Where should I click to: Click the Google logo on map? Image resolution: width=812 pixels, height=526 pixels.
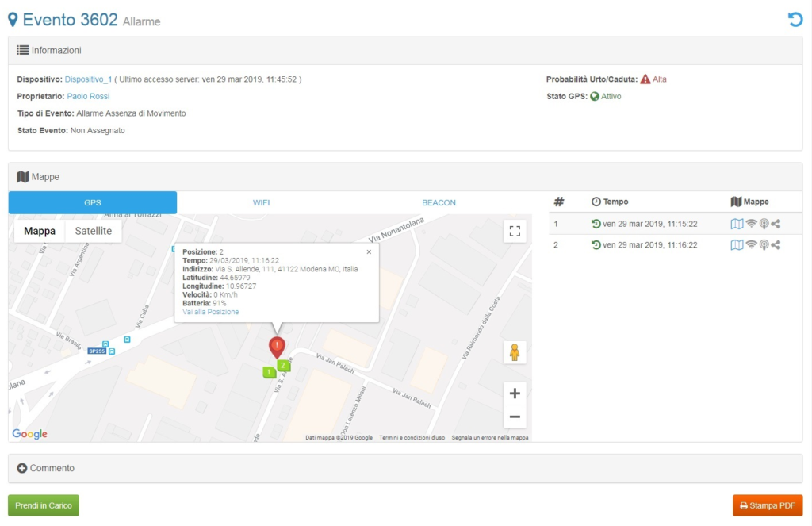pyautogui.click(x=29, y=434)
